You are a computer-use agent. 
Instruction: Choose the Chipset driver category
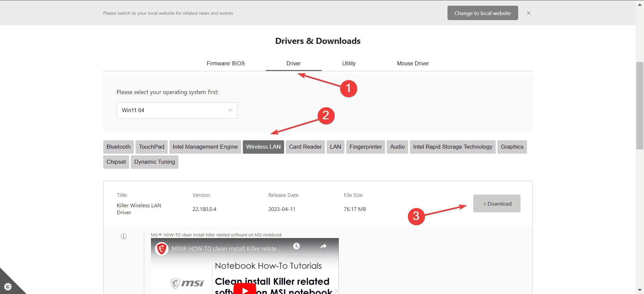click(x=116, y=162)
